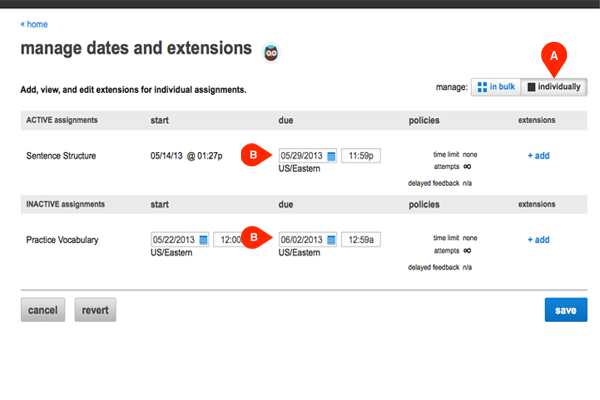This screenshot has height=400, width=600.
Task: Add an extension for Sentence Structure
Action: point(538,155)
